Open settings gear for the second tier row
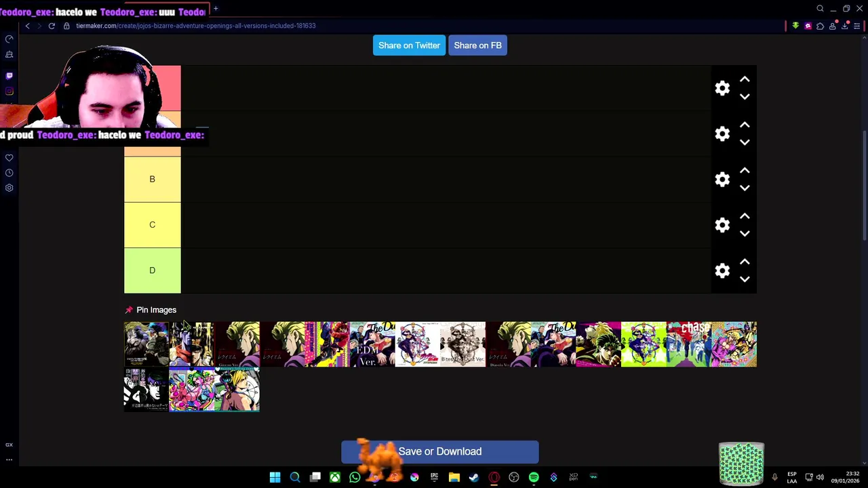 722,134
